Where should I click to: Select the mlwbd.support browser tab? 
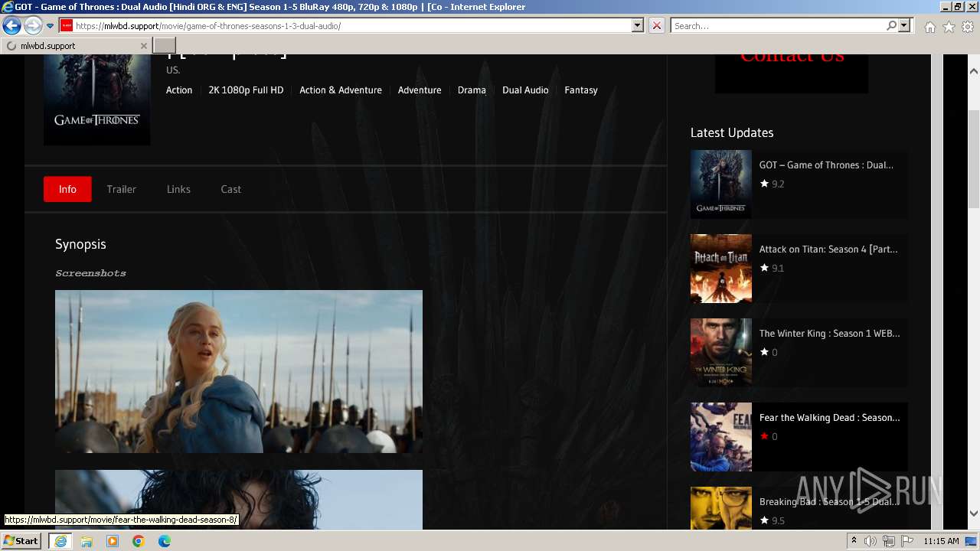pos(76,46)
